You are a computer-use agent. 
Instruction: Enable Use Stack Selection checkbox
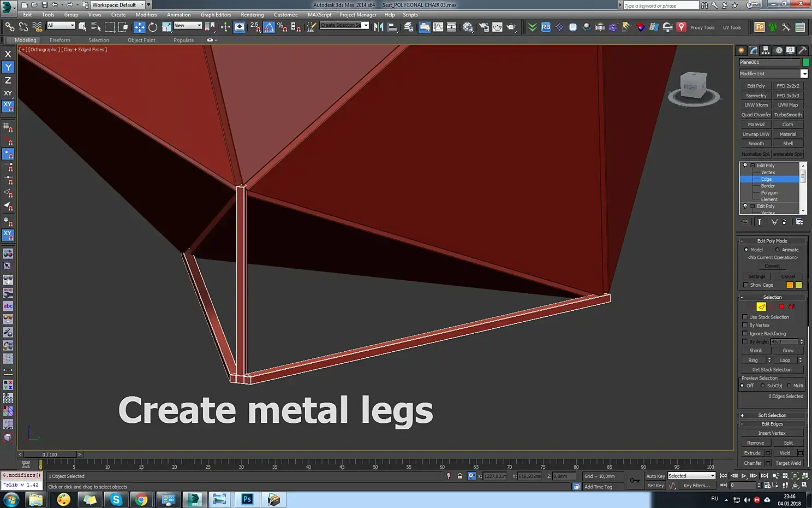pyautogui.click(x=745, y=317)
